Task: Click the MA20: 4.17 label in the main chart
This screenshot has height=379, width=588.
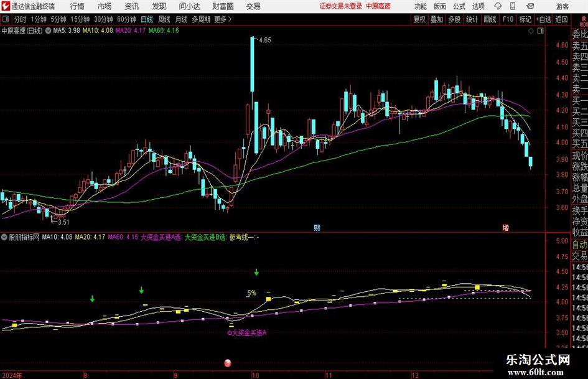Action: pos(130,30)
